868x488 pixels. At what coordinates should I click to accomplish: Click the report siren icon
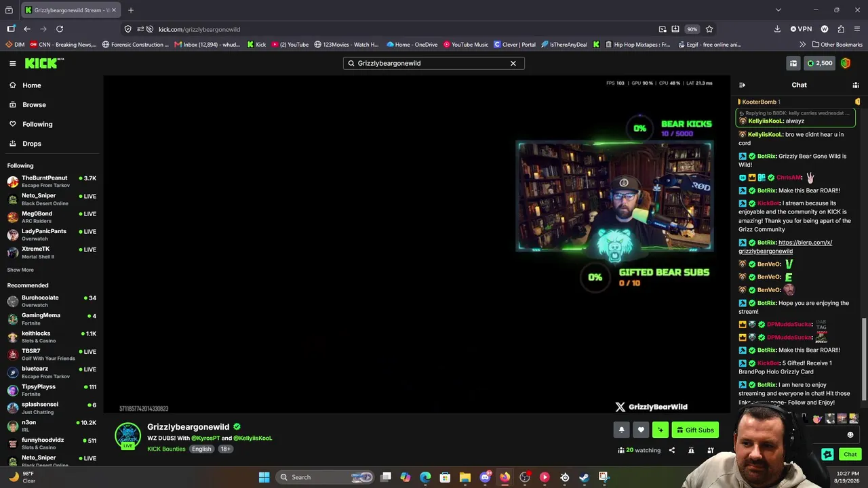(x=691, y=450)
